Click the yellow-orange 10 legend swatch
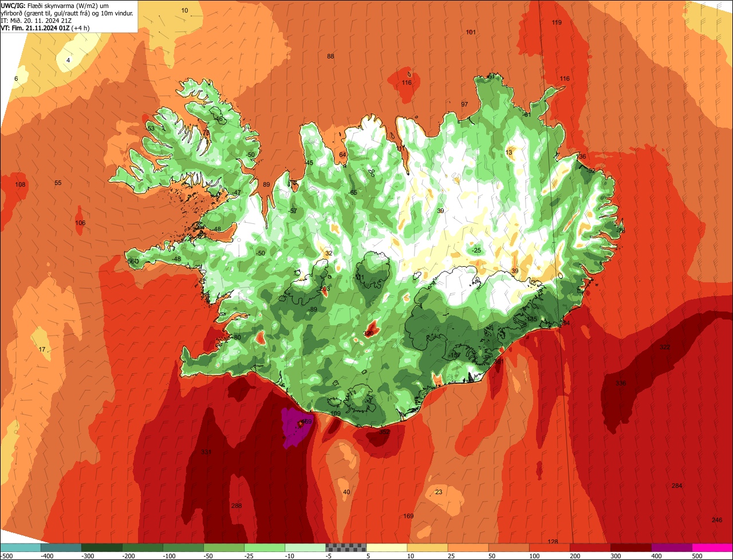733x560 pixels. 427,547
